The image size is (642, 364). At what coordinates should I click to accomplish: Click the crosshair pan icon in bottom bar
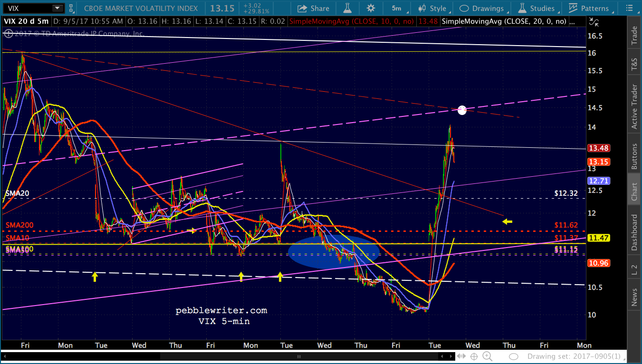pos(474,356)
